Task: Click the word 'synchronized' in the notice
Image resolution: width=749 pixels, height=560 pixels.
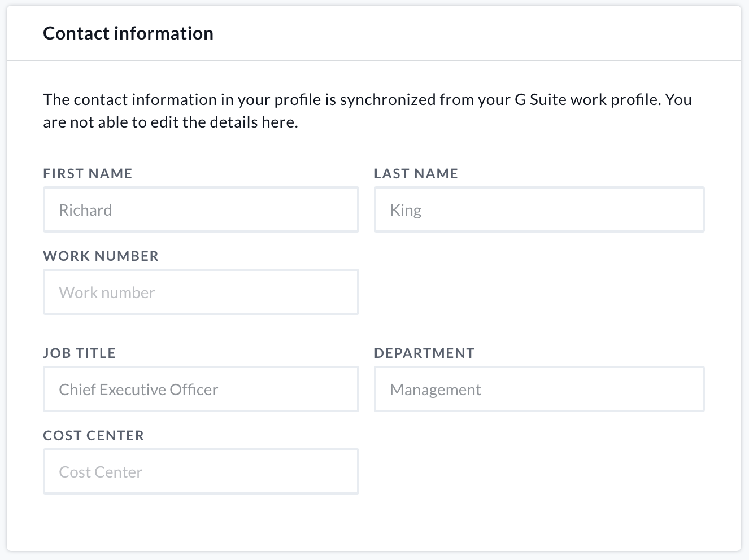Action: (387, 99)
